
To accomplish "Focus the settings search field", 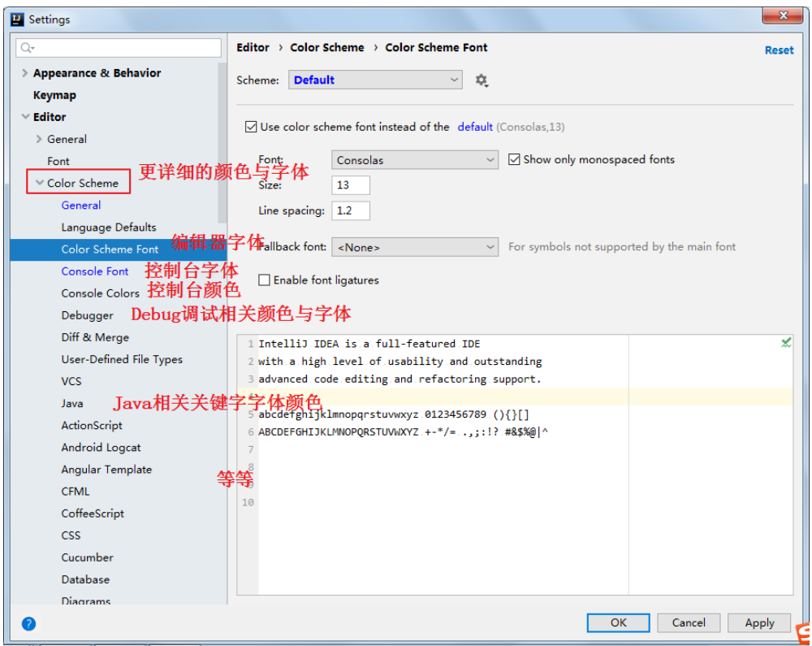I will click(x=119, y=48).
